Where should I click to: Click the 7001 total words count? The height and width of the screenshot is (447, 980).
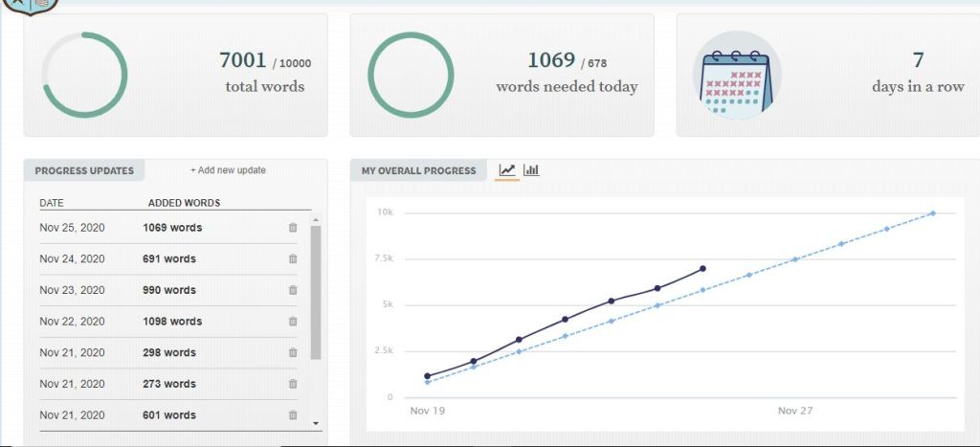[243, 60]
